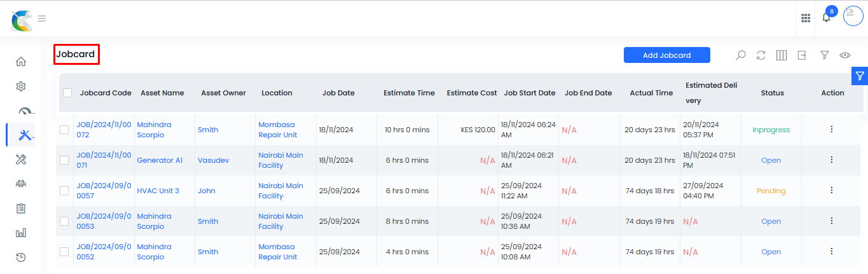
Task: Open action menu for JOB/2024/09/00052
Action: point(831,251)
